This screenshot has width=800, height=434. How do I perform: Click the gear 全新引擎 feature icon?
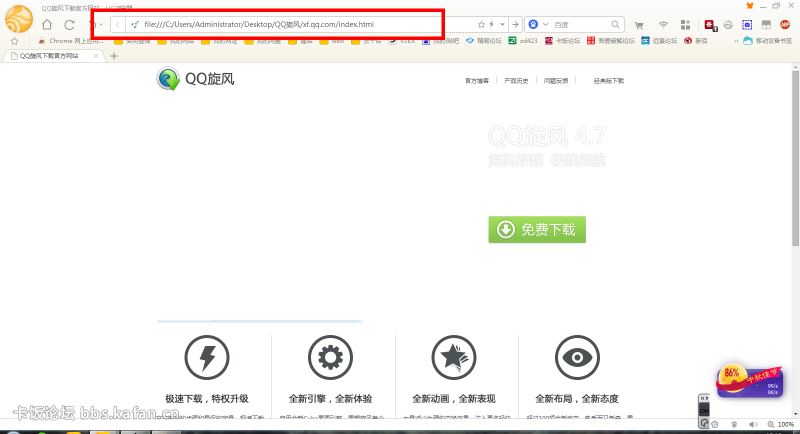[330, 358]
